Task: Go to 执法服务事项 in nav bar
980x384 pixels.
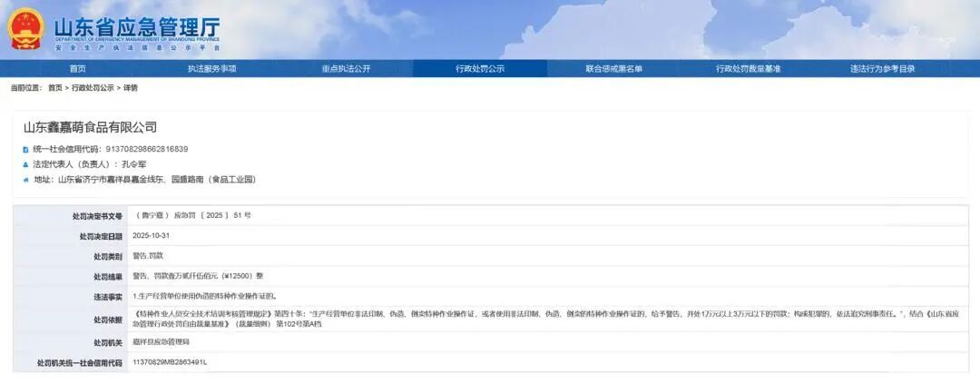Action: [211, 69]
